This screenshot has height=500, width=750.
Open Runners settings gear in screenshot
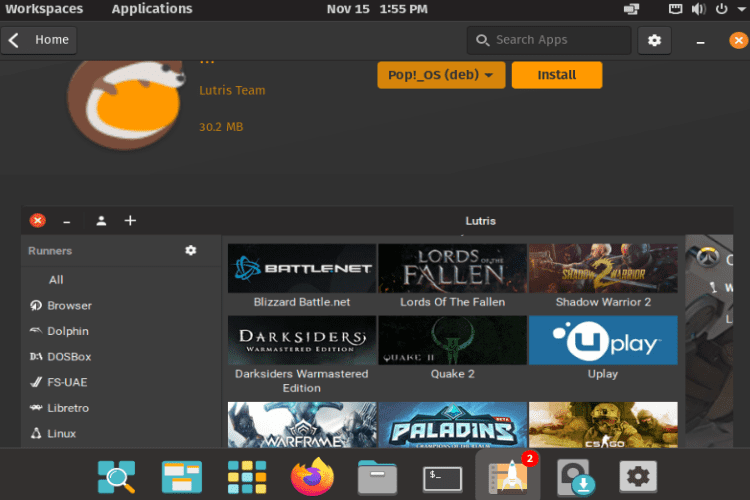[x=191, y=250]
